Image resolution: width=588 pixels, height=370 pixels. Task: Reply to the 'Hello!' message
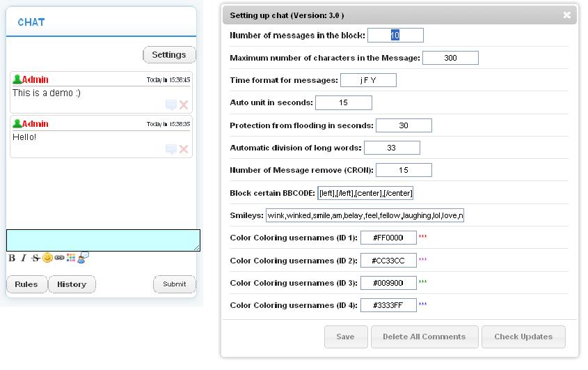[171, 149]
